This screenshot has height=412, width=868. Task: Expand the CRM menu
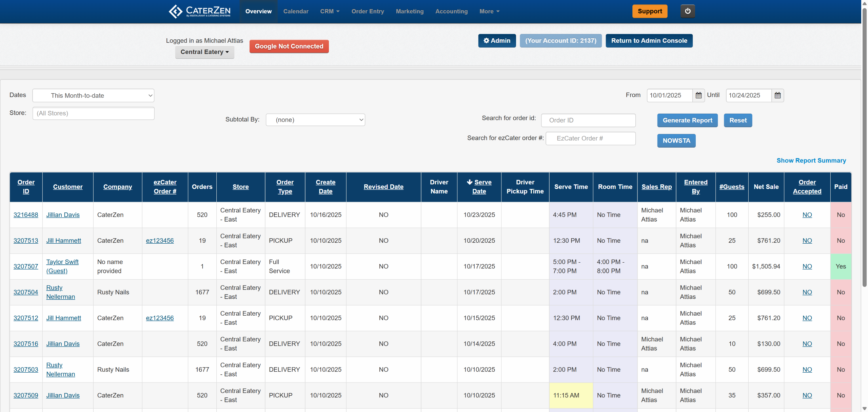tap(330, 11)
